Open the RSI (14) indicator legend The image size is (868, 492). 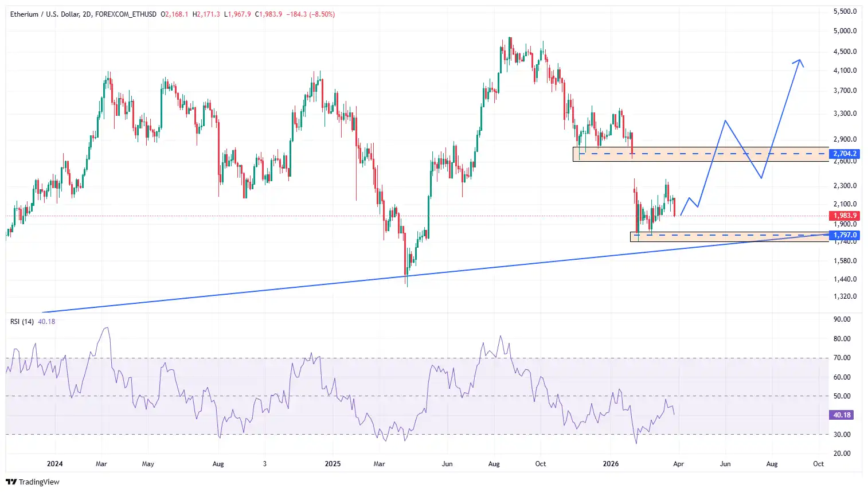(x=22, y=322)
